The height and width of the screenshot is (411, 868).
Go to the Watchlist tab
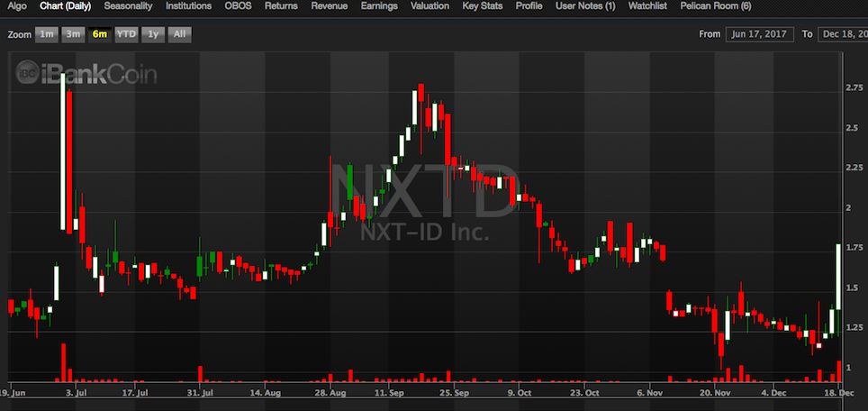click(647, 6)
